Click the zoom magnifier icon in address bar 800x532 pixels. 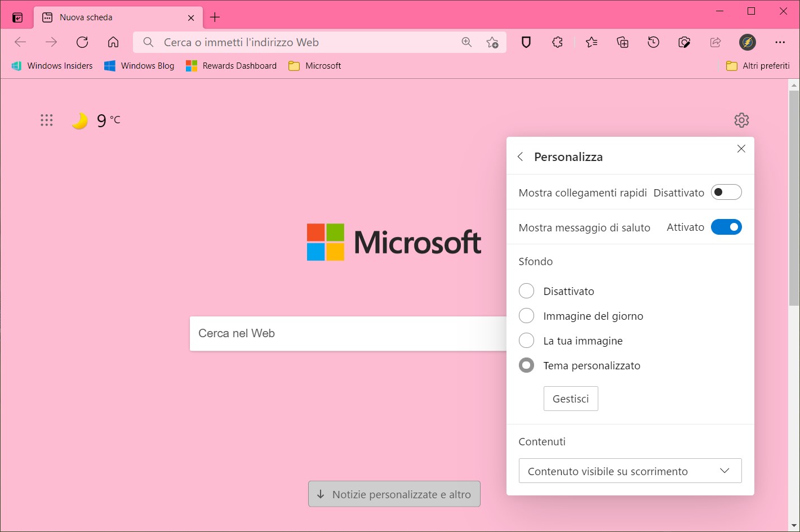(466, 42)
